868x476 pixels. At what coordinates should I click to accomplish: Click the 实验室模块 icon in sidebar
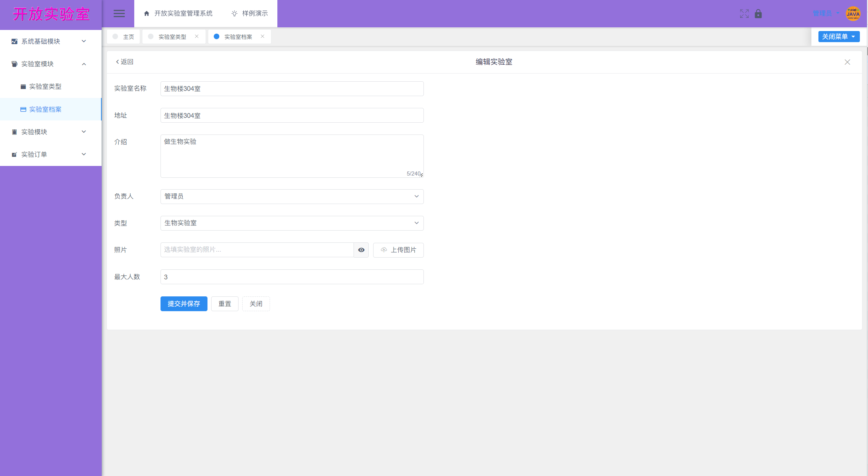[x=14, y=64]
